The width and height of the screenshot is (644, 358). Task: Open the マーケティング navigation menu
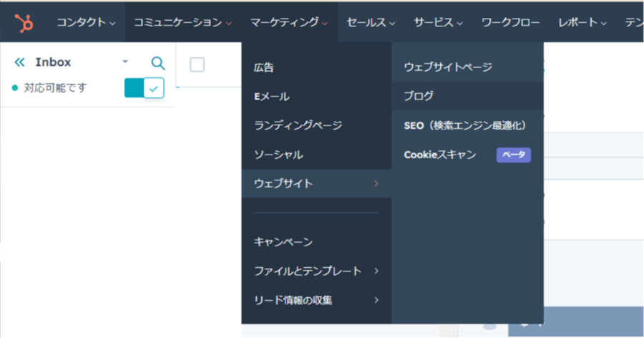coord(289,23)
